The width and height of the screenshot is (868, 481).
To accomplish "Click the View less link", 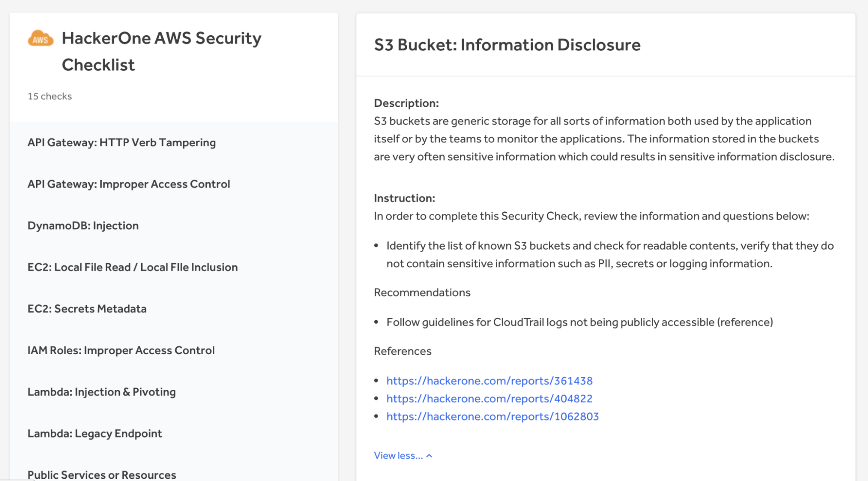I will (x=398, y=456).
